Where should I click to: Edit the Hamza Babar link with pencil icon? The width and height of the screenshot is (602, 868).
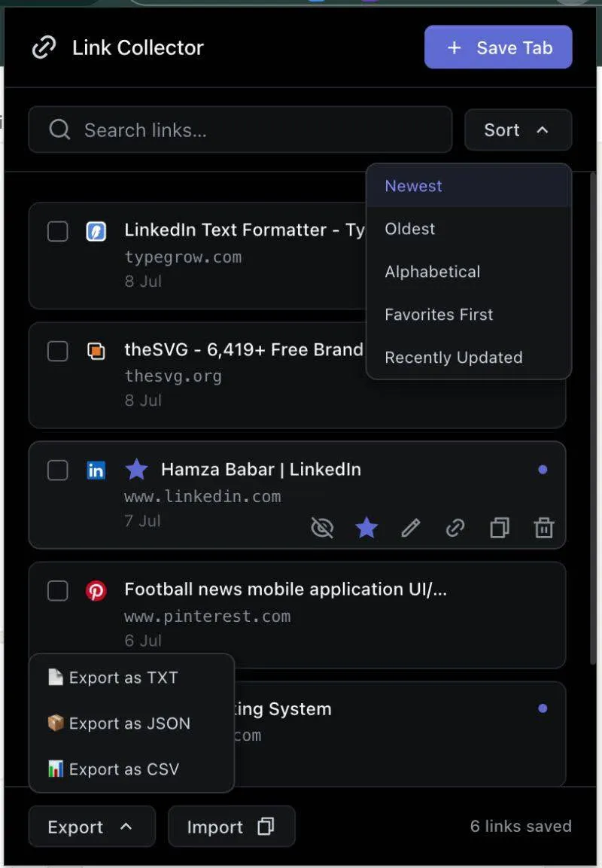pos(411,528)
